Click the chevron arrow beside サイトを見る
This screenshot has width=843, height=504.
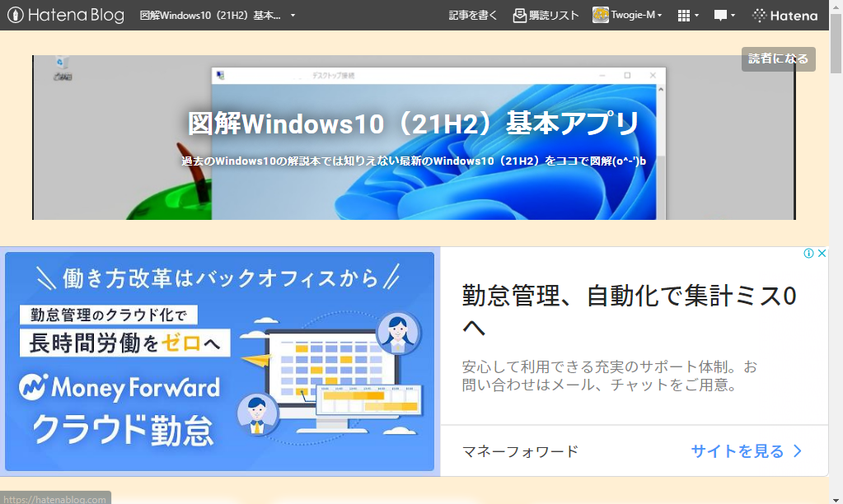(798, 451)
